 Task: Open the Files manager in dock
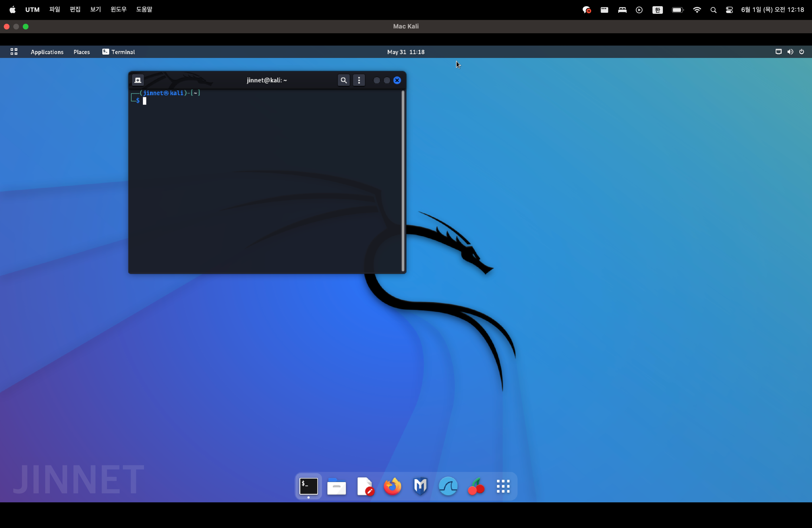pos(336,486)
